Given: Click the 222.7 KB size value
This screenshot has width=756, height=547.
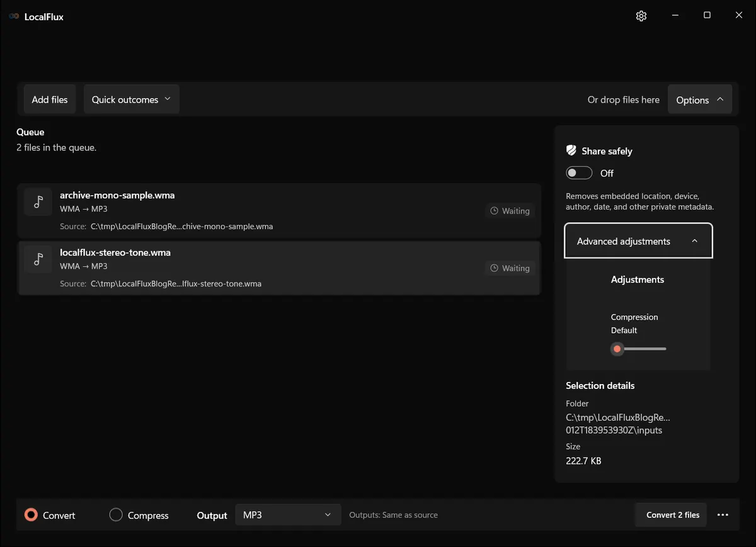Looking at the screenshot, I should [583, 461].
